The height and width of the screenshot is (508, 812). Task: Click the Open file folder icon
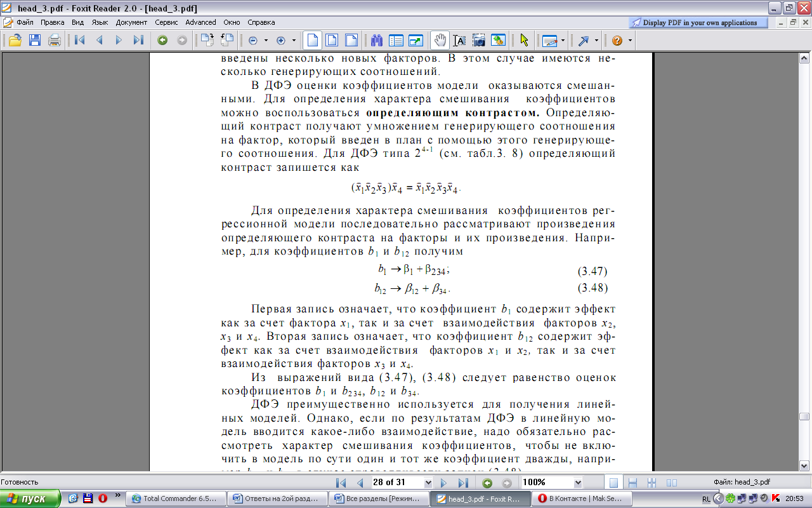tap(14, 41)
